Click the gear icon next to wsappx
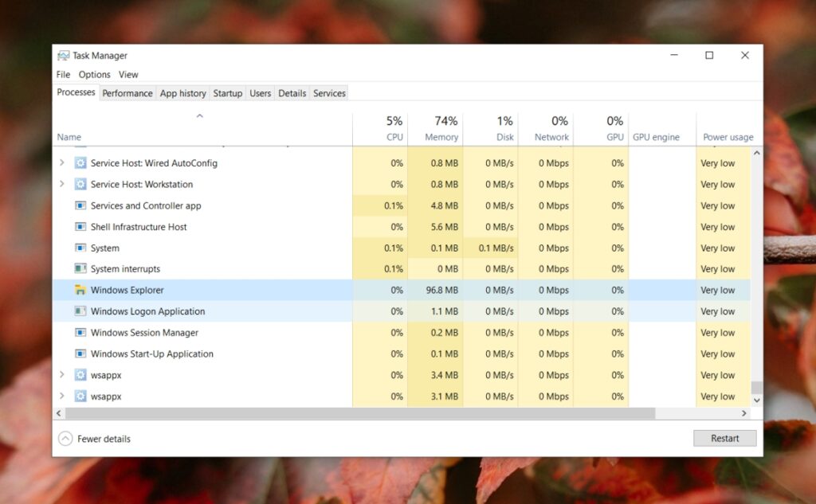Screen dimensions: 816x504 [80, 375]
